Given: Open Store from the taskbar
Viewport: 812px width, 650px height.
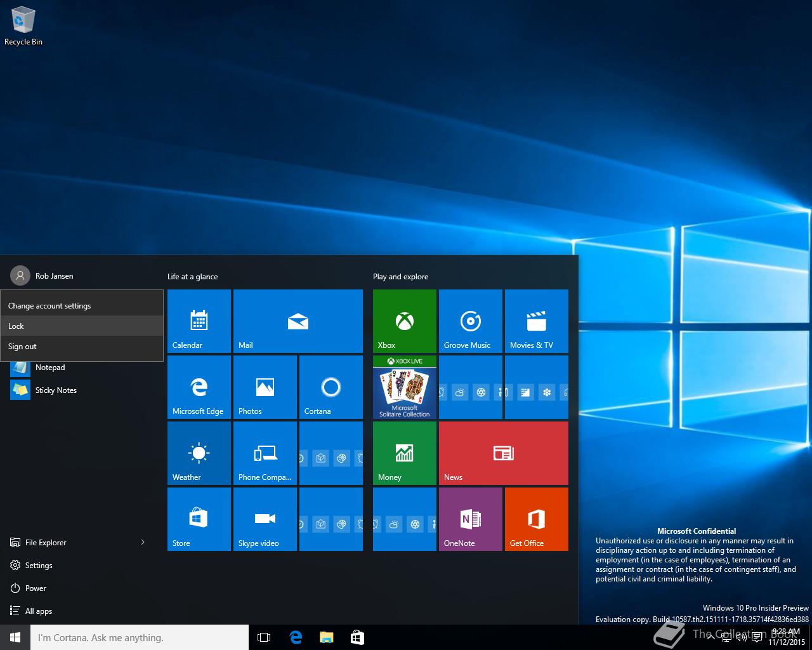Looking at the screenshot, I should pos(357,637).
